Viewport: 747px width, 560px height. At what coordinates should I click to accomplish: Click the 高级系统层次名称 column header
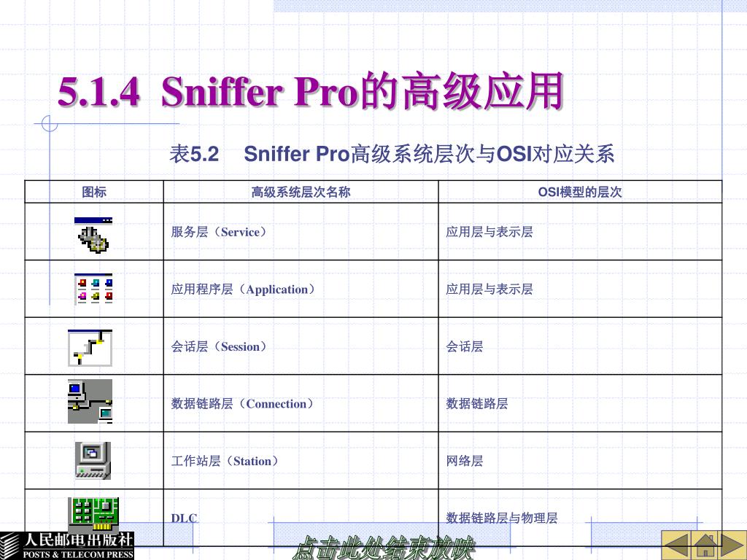click(x=301, y=192)
